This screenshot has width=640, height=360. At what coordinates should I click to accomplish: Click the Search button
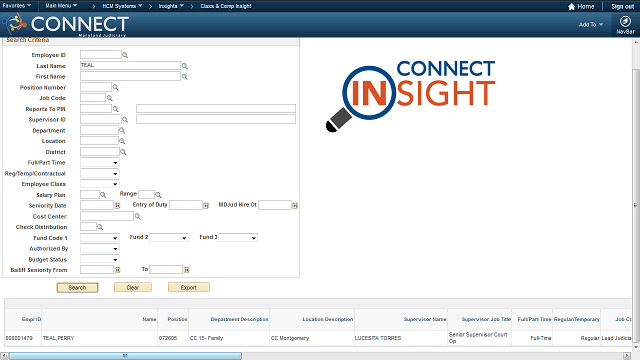click(x=77, y=287)
